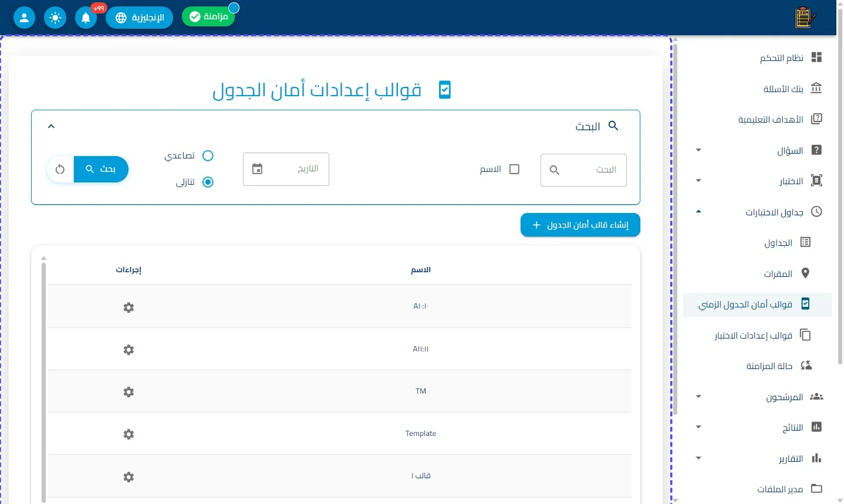Click the إجراءات column header
844x504 pixels.
click(x=129, y=270)
